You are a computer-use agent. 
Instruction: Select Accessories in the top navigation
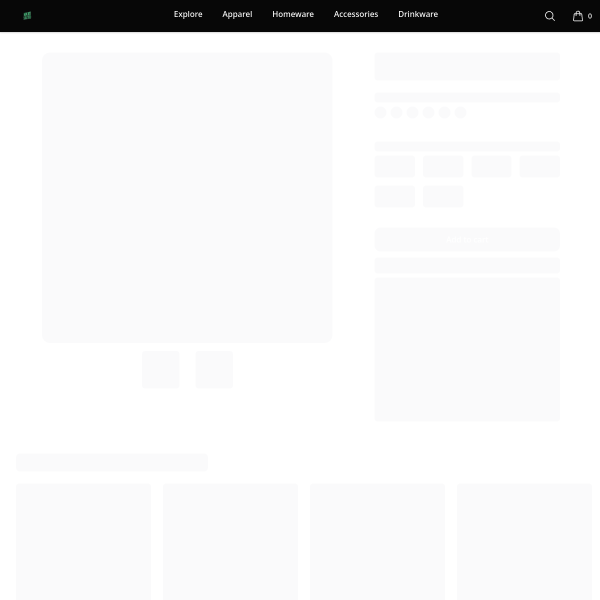356,15
